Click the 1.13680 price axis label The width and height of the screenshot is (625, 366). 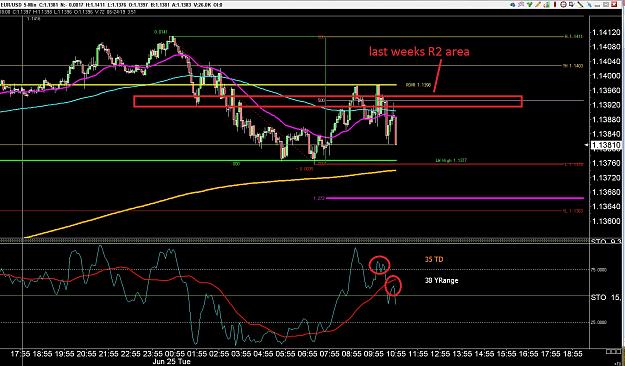pos(606,192)
